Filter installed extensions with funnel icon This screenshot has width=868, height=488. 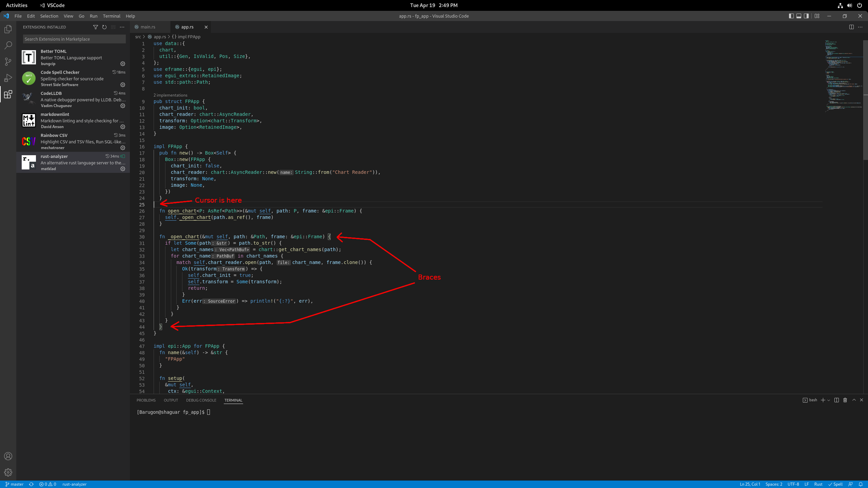[x=96, y=27]
